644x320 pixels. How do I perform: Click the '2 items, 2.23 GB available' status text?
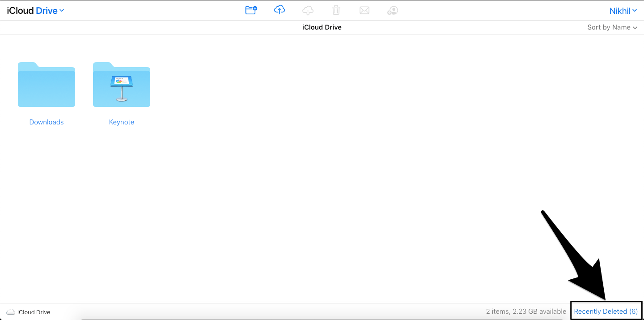(x=525, y=311)
